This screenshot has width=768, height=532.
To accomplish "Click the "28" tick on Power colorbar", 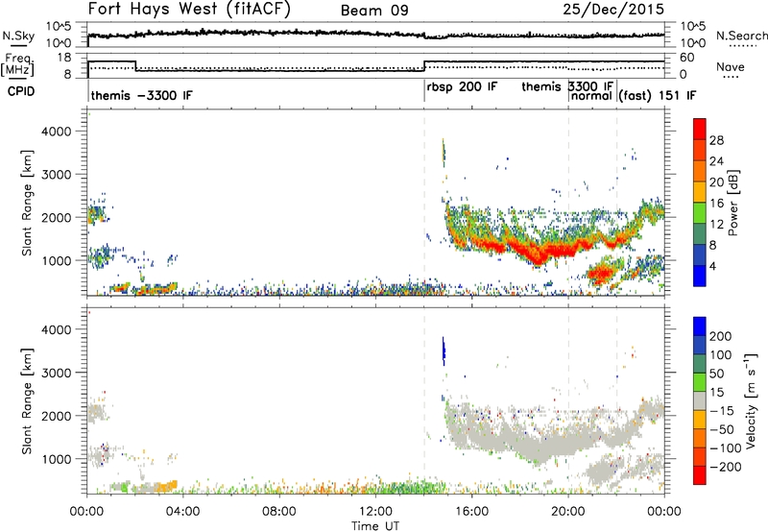I will [716, 140].
